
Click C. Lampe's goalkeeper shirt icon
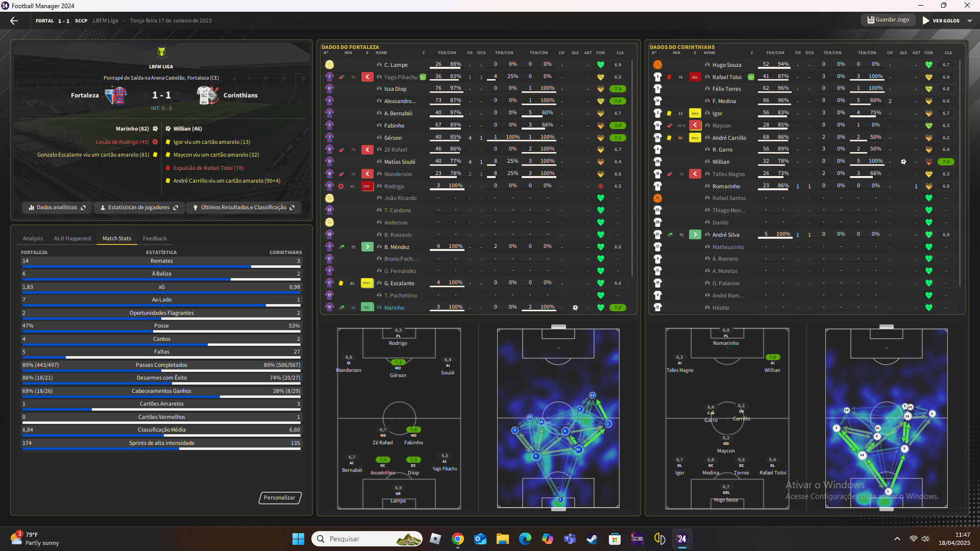[x=329, y=65]
